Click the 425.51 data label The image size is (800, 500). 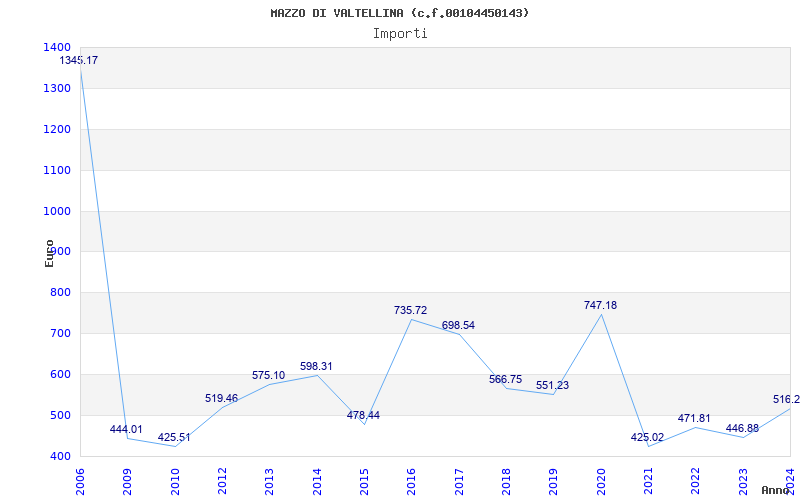click(174, 438)
